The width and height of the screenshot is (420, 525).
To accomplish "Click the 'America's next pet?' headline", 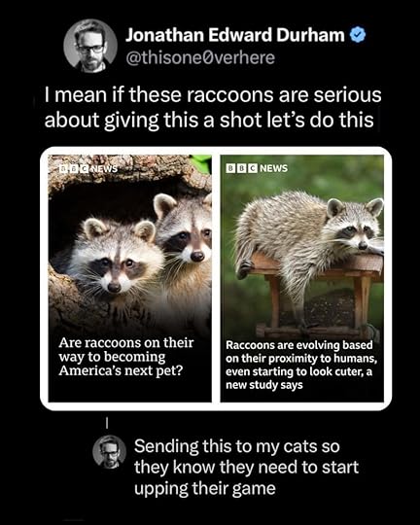I will 126,357.
